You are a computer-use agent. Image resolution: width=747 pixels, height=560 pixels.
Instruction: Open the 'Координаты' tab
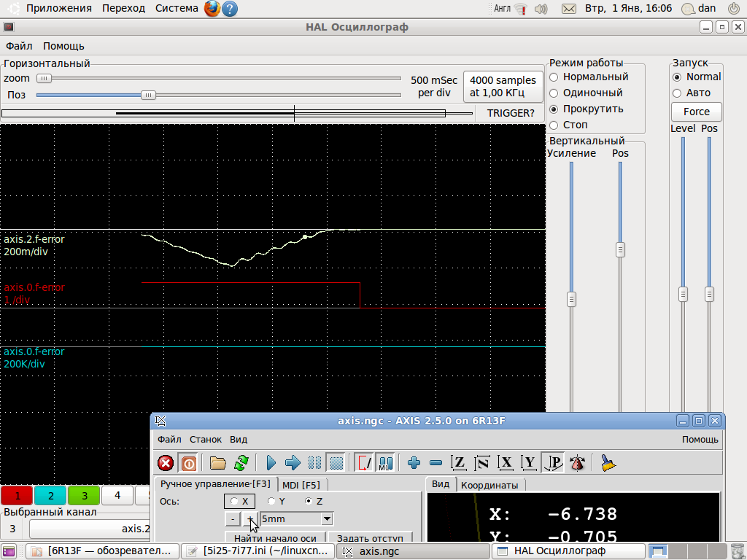pyautogui.click(x=489, y=485)
